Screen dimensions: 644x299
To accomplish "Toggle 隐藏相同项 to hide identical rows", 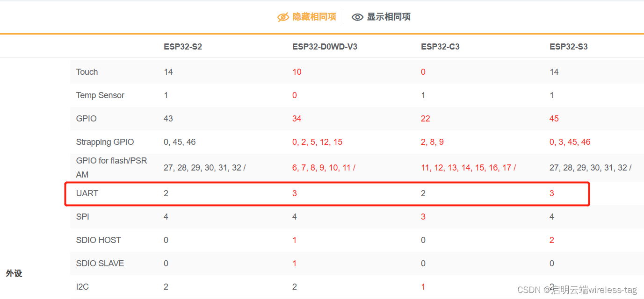I will pyautogui.click(x=307, y=17).
